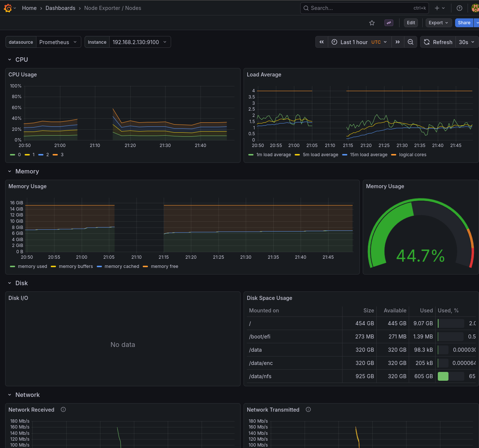Toggle the memory used series in the legend

[x=32, y=266]
